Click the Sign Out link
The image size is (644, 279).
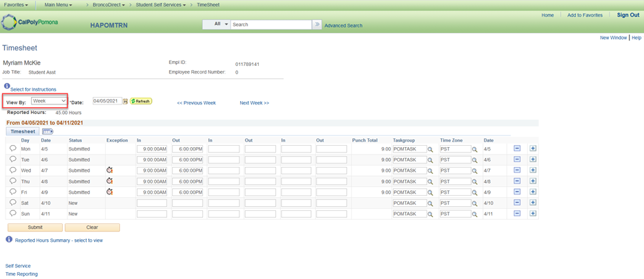(x=628, y=14)
